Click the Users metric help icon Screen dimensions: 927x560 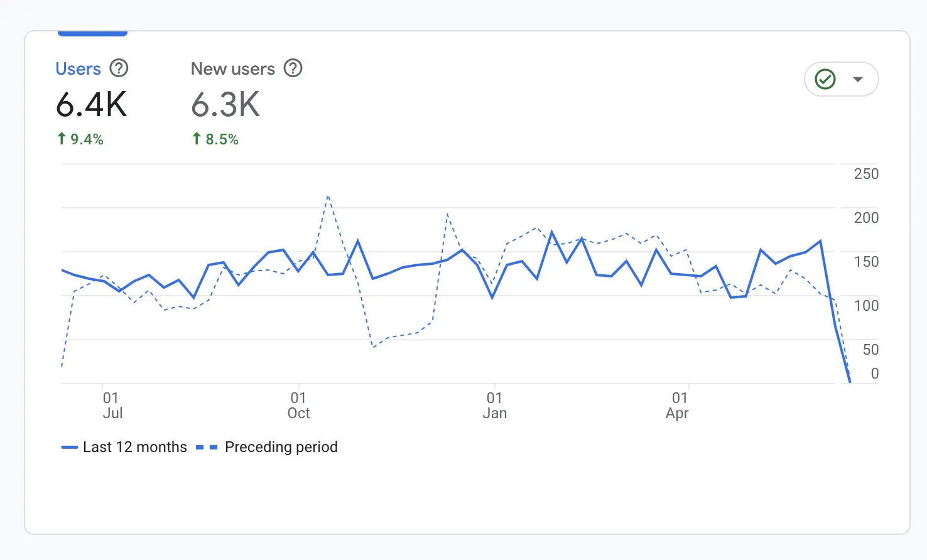coord(119,68)
